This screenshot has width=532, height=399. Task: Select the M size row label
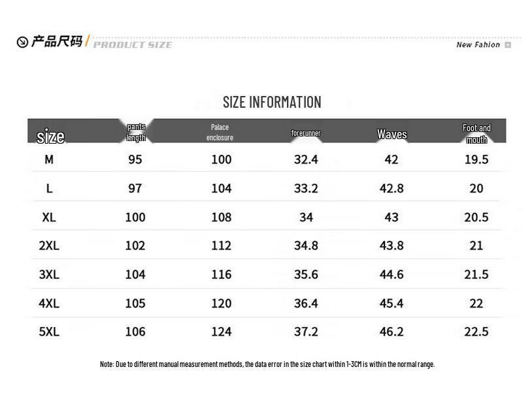click(x=49, y=159)
